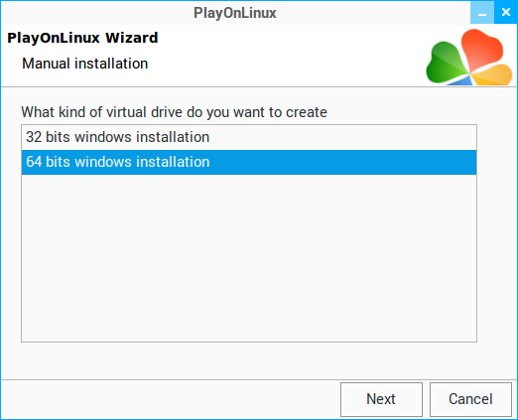This screenshot has width=518, height=420.
Task: Click the yellow petal of the logo
Action: click(x=493, y=75)
